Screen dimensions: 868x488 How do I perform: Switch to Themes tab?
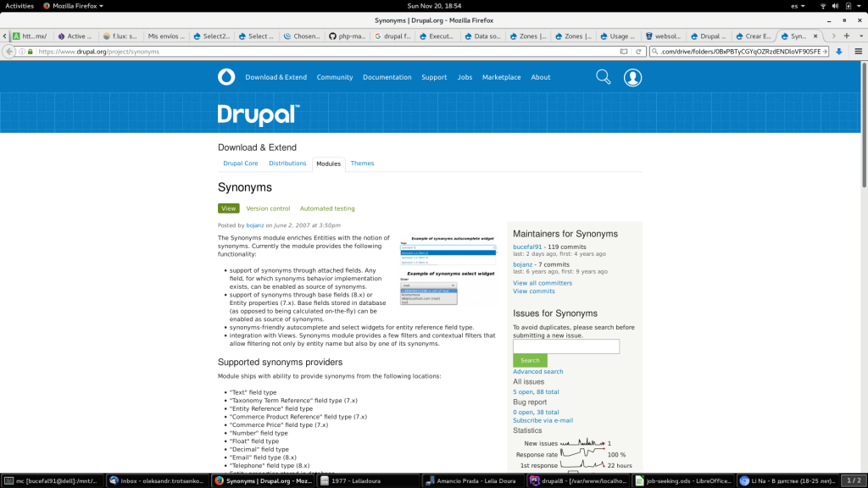[362, 164]
